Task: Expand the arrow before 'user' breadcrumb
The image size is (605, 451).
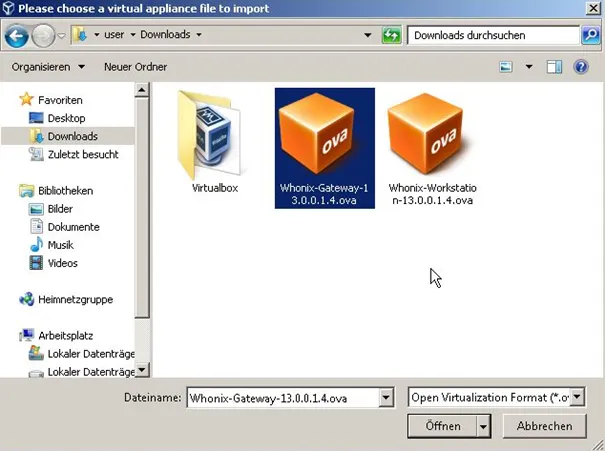Action: click(x=96, y=35)
